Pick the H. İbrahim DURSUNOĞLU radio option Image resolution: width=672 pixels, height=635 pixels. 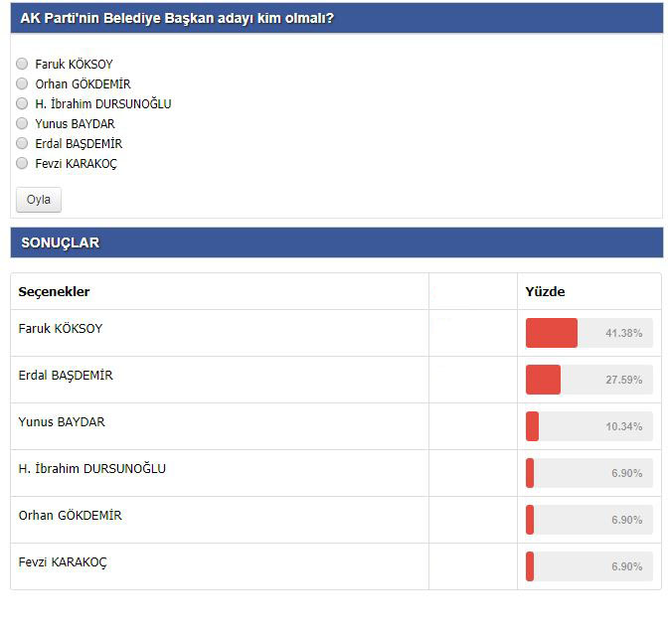[x=23, y=104]
